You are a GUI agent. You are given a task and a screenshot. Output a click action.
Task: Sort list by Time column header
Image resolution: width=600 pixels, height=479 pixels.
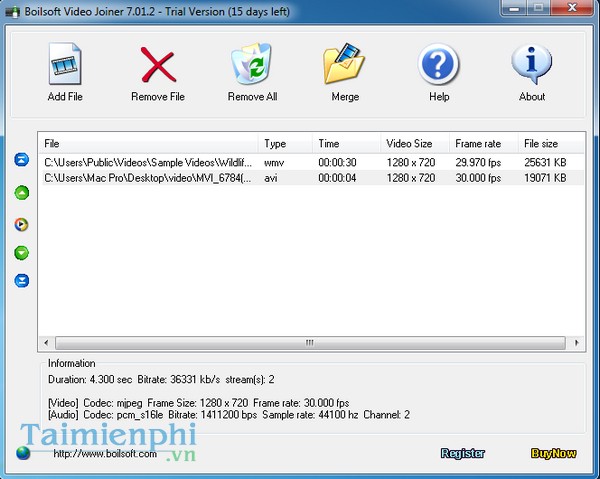[x=347, y=143]
